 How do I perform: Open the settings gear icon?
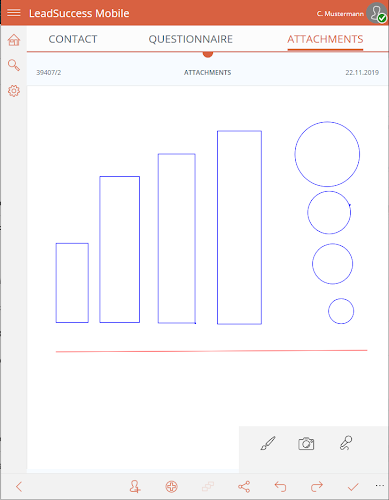pyautogui.click(x=14, y=91)
